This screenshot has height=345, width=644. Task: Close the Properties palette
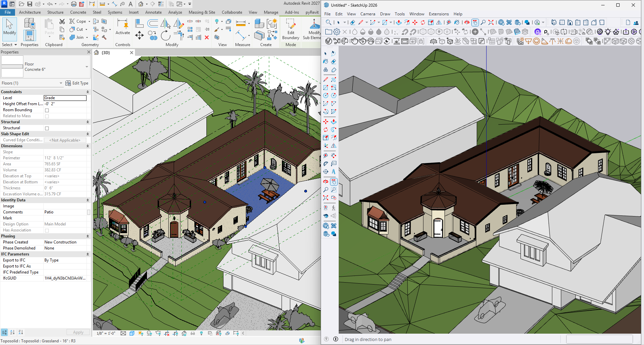[89, 52]
